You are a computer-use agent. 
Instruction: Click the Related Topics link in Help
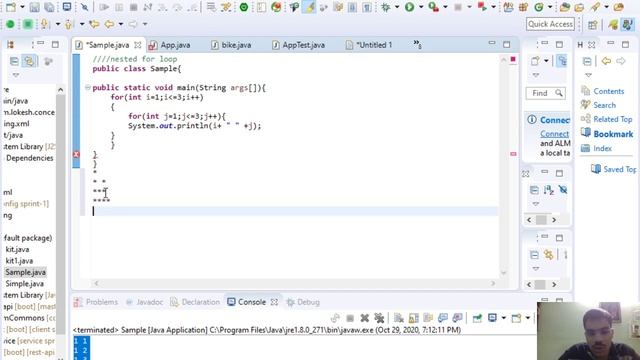click(x=613, y=119)
